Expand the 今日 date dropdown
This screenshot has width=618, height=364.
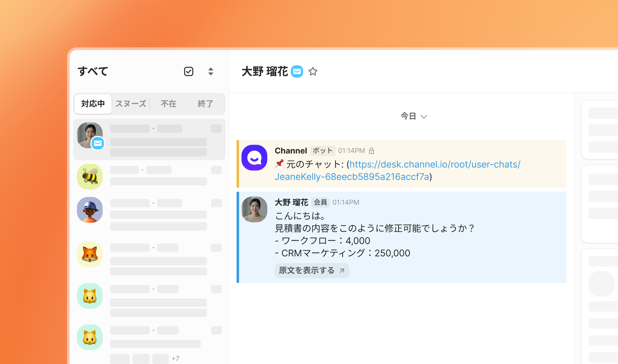[414, 116]
